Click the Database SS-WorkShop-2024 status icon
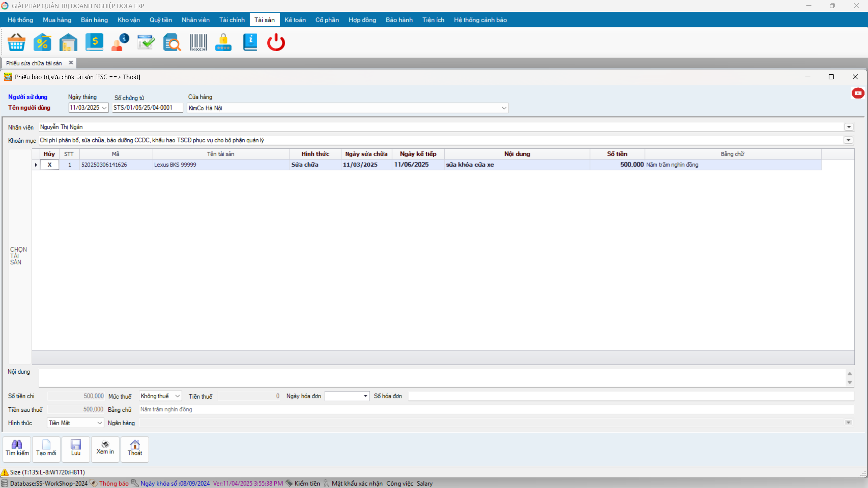Viewport: 868px width, 488px height. [4, 483]
